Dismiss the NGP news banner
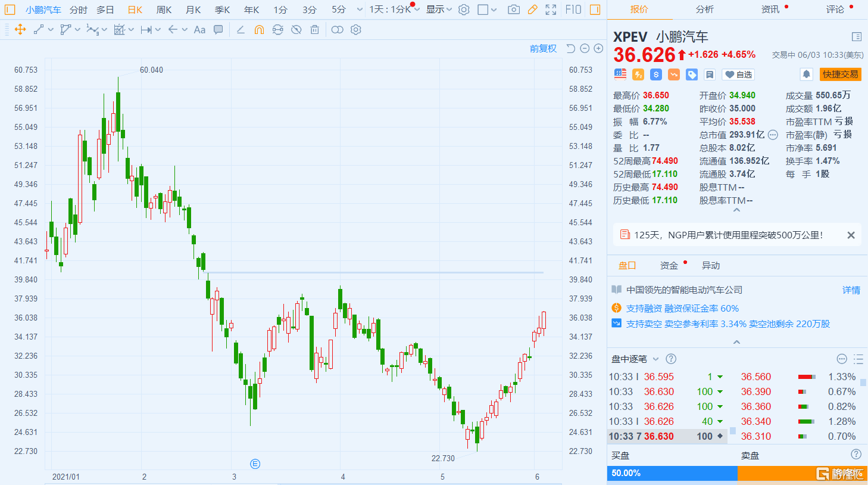Screen dimensions: 868x485 click(851, 235)
